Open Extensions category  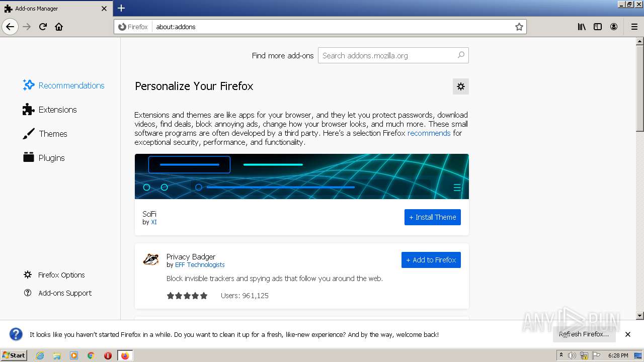tap(50, 110)
